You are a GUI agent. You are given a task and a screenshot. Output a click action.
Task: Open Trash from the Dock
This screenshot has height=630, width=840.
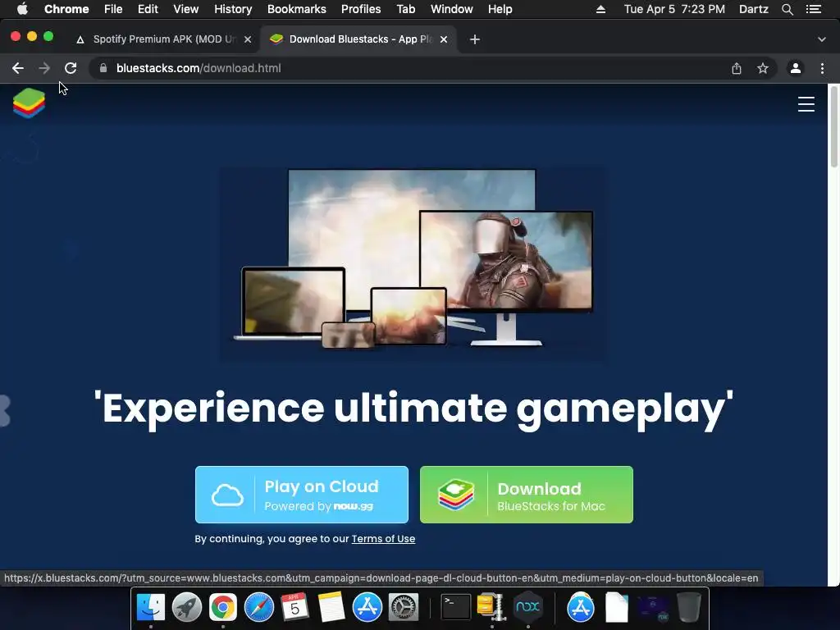click(x=689, y=607)
